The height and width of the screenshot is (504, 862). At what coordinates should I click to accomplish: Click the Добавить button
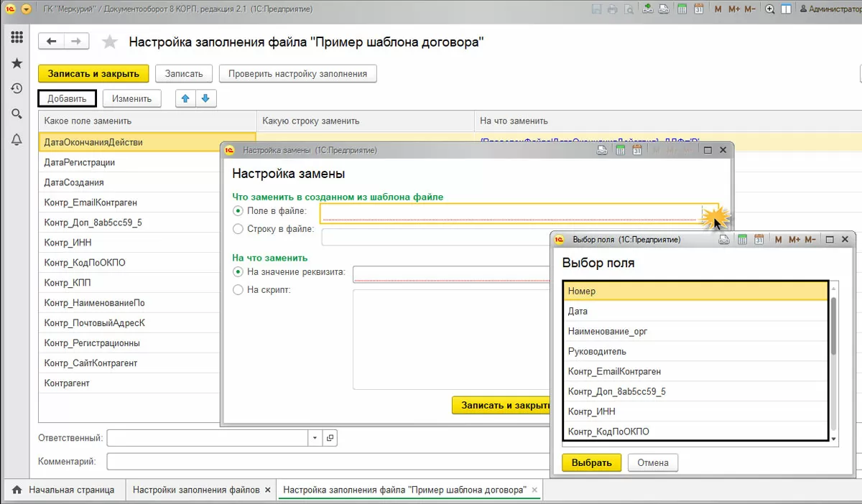(67, 98)
